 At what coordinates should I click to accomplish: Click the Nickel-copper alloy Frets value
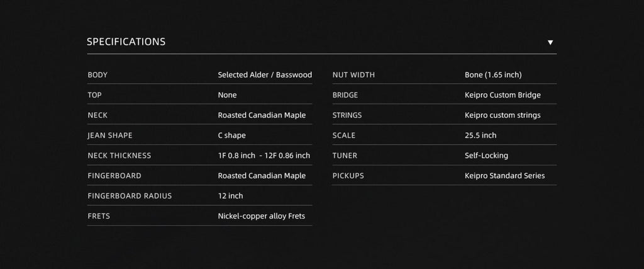261,216
